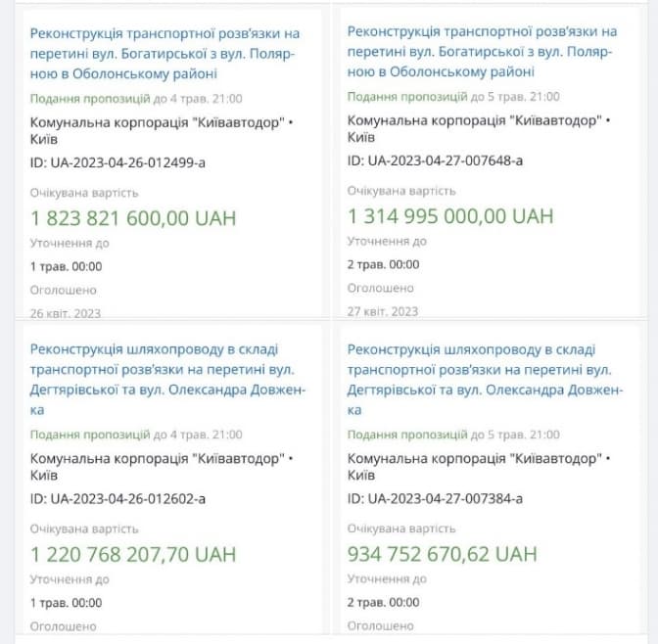Click the ID UA-2023-04-26-012602-a text

118,499
